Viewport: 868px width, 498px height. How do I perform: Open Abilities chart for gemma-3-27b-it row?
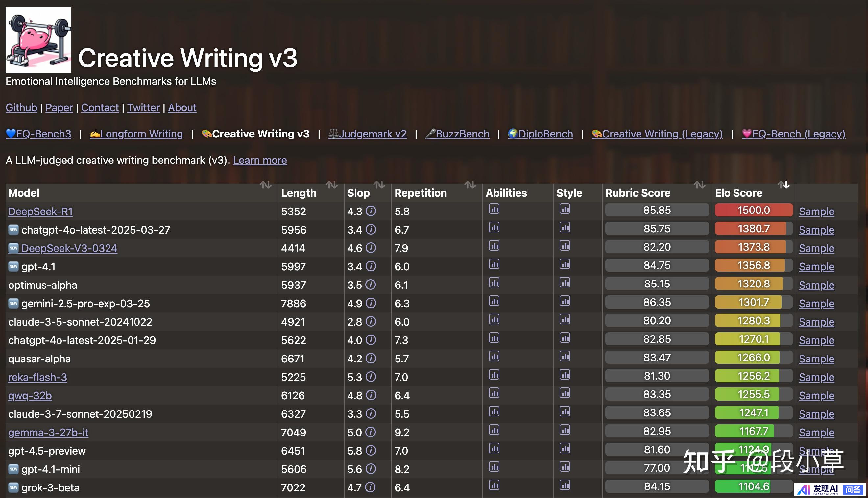(x=494, y=430)
